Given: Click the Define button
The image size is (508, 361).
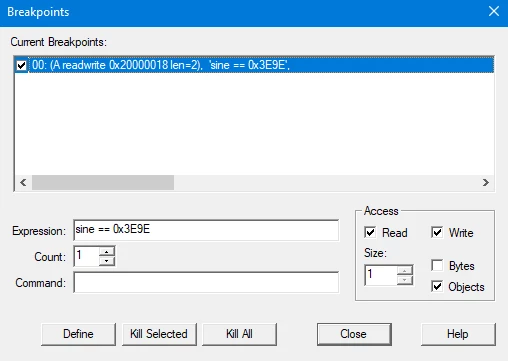Looking at the screenshot, I should (x=78, y=334).
